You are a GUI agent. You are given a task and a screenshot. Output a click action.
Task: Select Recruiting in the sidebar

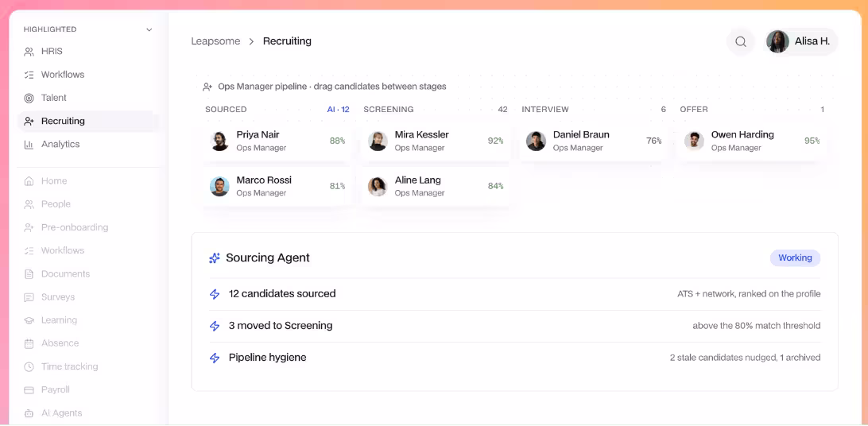88,121
